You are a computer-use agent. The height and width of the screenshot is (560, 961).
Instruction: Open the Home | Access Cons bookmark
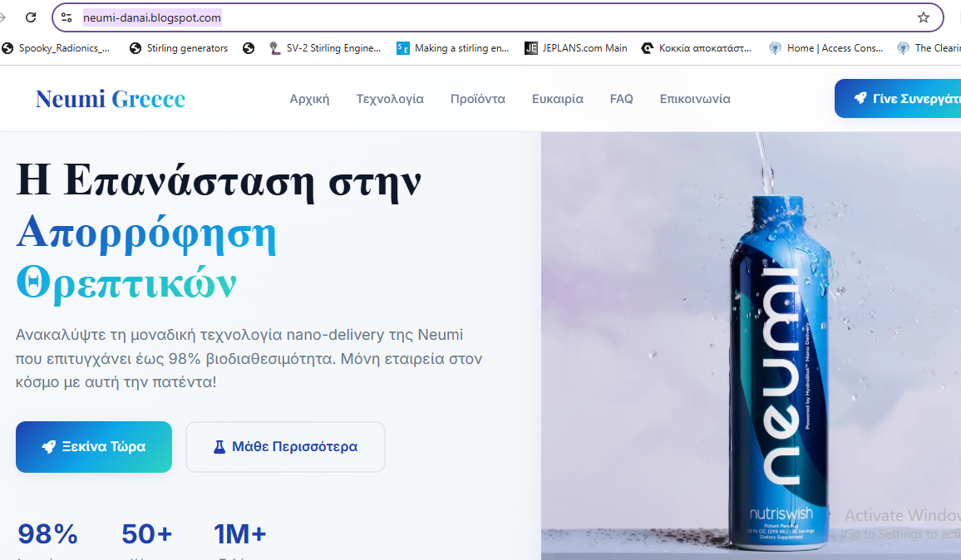pyautogui.click(x=826, y=48)
